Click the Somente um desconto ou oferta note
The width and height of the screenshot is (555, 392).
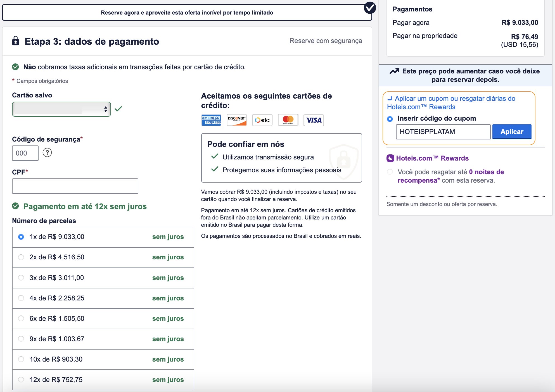[442, 204]
